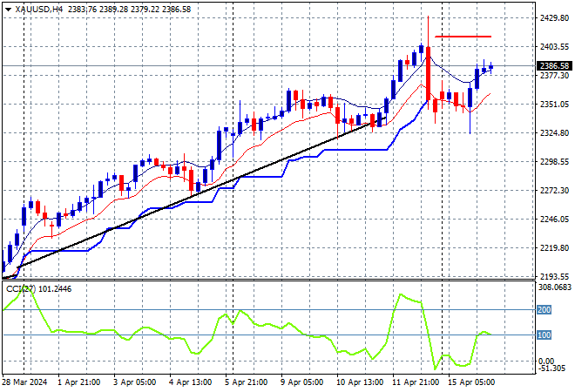
Task: Select the OHLC values 2383.76 2389.28 2379.22 2386.58
Action: point(130,10)
